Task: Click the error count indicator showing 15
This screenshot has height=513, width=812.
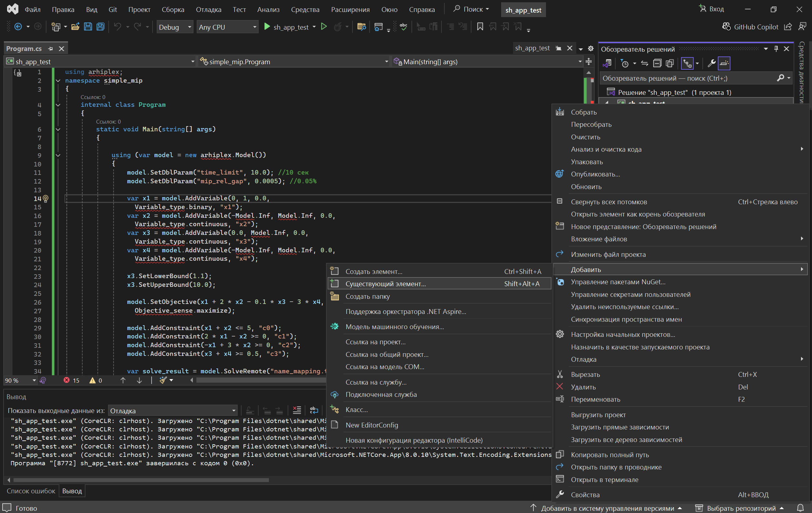Action: (x=72, y=380)
